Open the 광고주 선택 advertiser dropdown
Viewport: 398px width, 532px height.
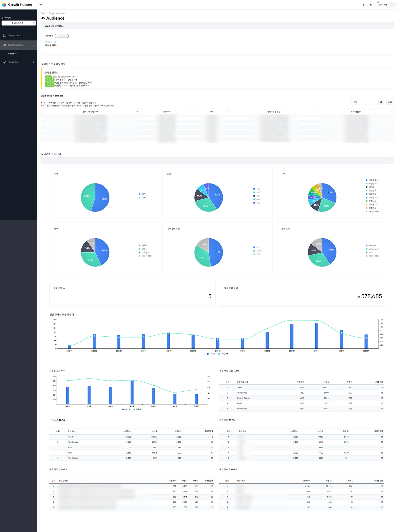(19, 23)
